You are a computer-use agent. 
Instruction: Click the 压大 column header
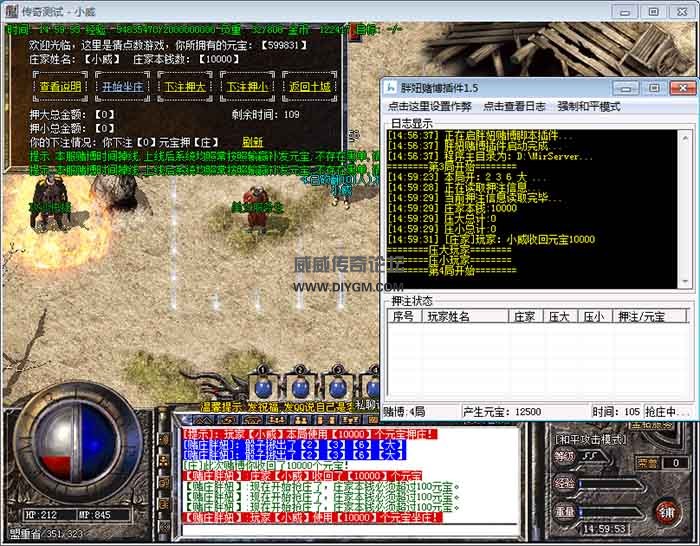[560, 317]
